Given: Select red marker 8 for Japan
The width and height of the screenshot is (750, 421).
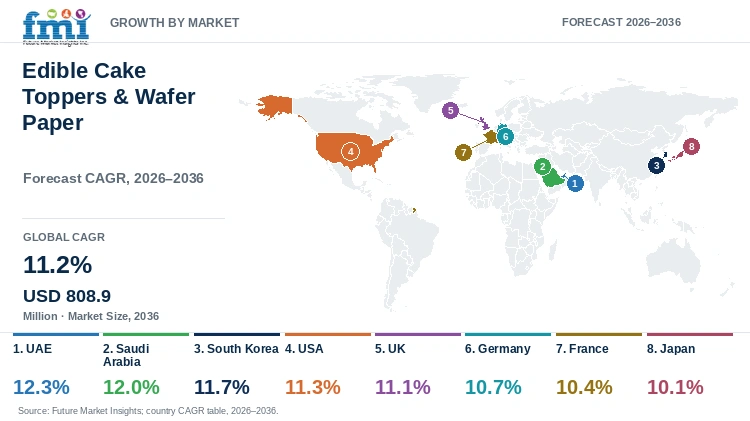Looking at the screenshot, I should tap(691, 146).
